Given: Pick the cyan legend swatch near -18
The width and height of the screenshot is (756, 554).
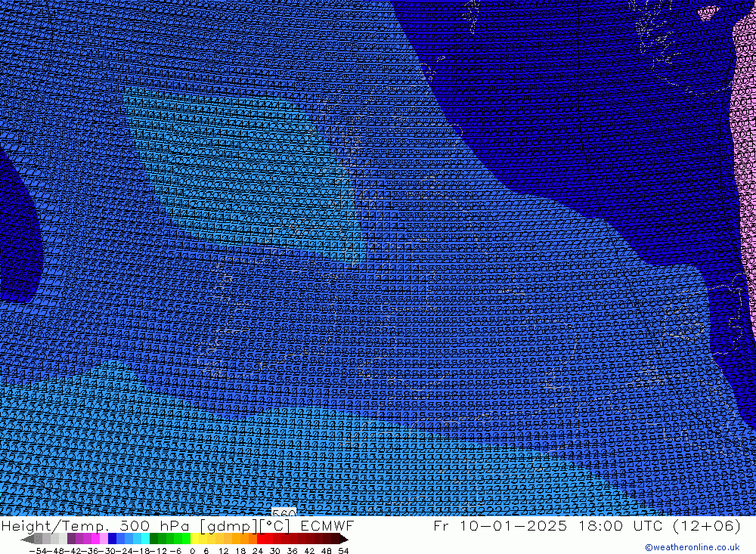Looking at the screenshot, I should click(145, 539).
